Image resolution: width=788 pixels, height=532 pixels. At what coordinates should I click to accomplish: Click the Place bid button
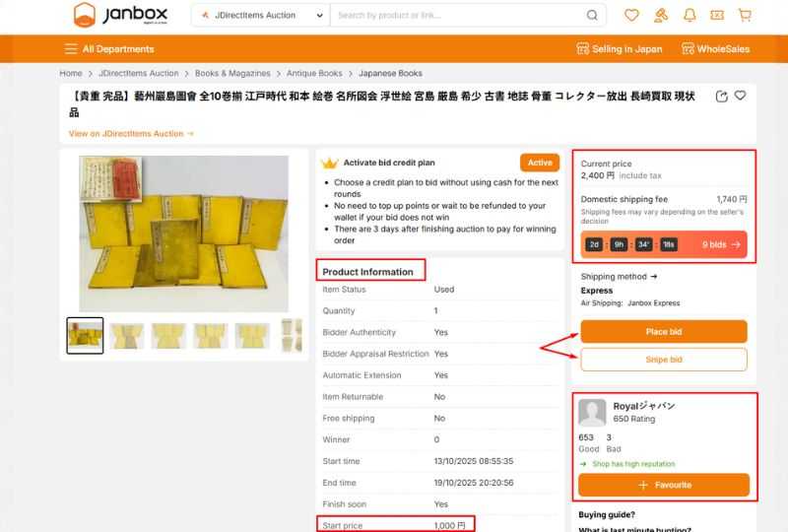tap(663, 332)
